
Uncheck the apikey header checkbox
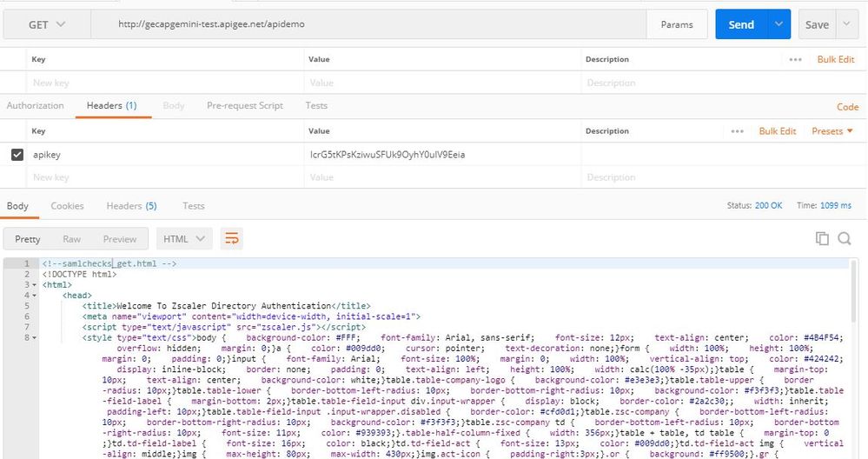17,155
